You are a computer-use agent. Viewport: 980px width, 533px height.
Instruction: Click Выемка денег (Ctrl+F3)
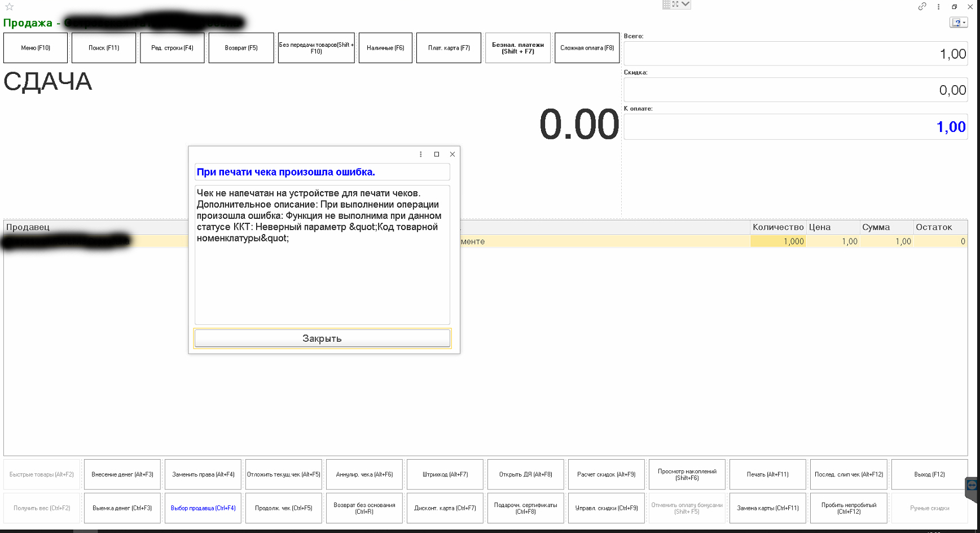122,508
